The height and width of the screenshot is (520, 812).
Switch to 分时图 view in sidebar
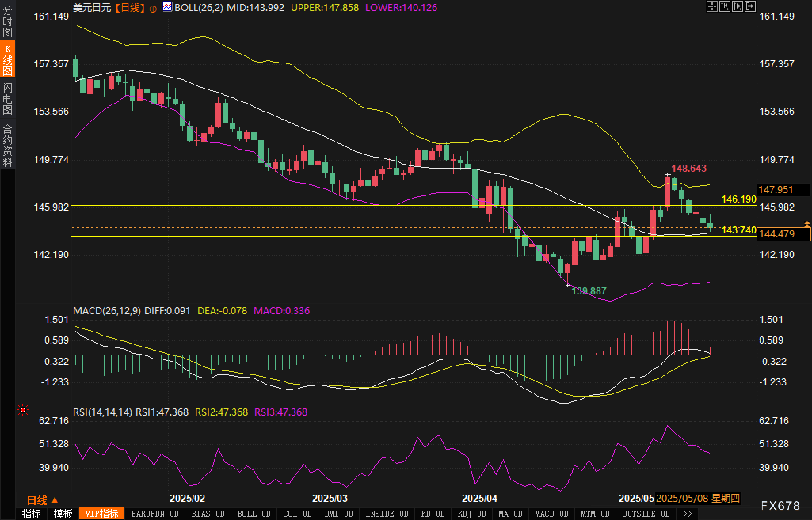(x=8, y=21)
